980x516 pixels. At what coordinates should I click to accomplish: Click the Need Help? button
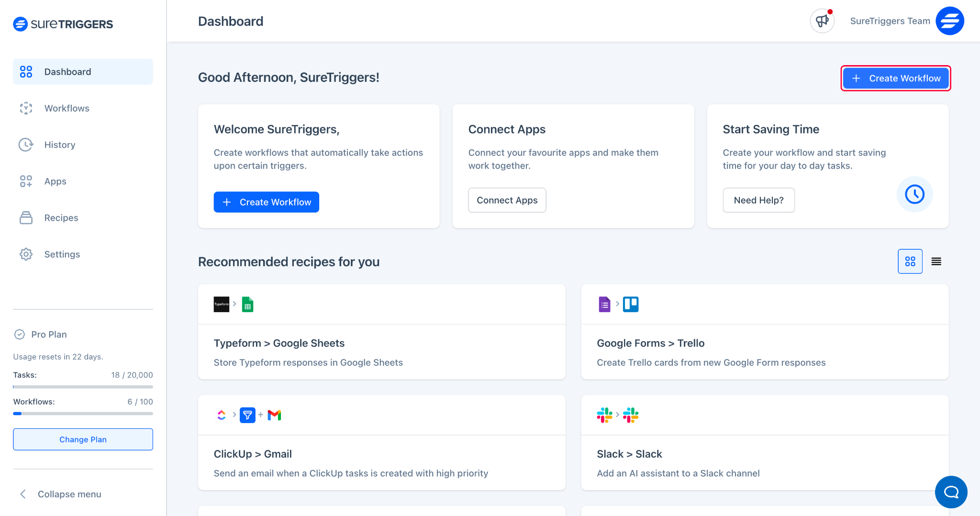tap(758, 200)
